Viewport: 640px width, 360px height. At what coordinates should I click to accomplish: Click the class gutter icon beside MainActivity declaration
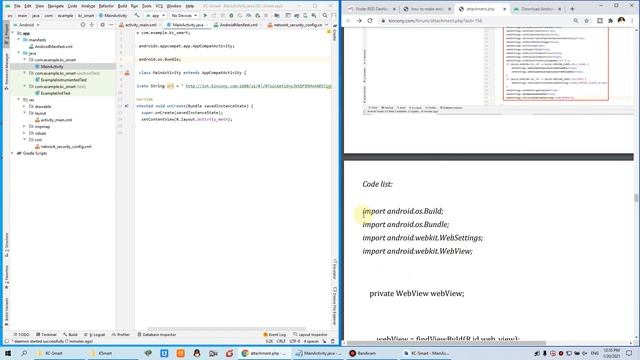tap(127, 73)
